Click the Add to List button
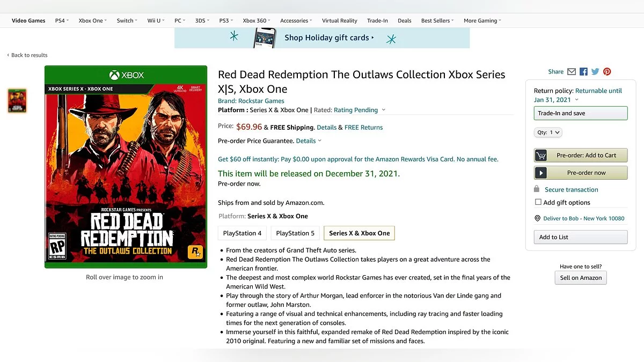The image size is (644, 362). click(x=580, y=237)
